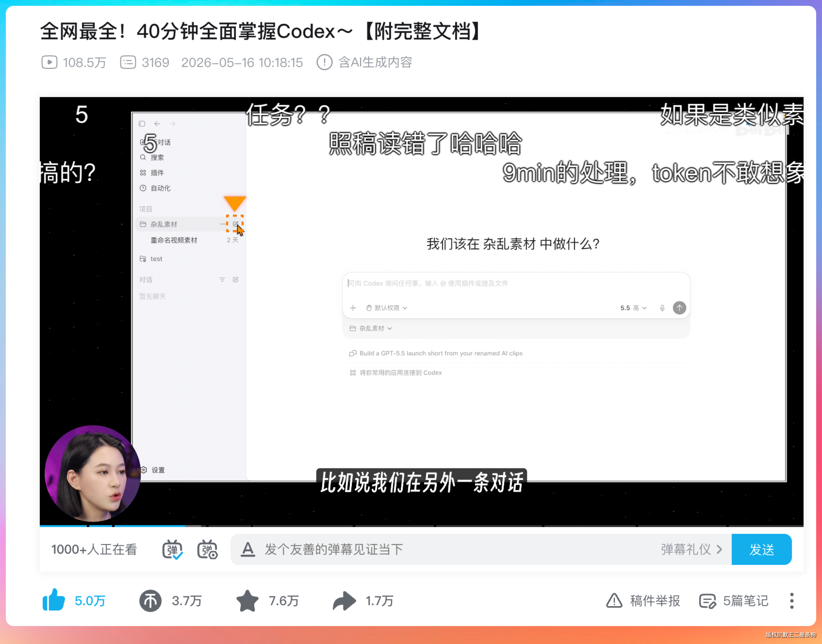Select the Build a GPT-5.5 launch short suggestion
The image size is (822, 644).
tap(436, 353)
